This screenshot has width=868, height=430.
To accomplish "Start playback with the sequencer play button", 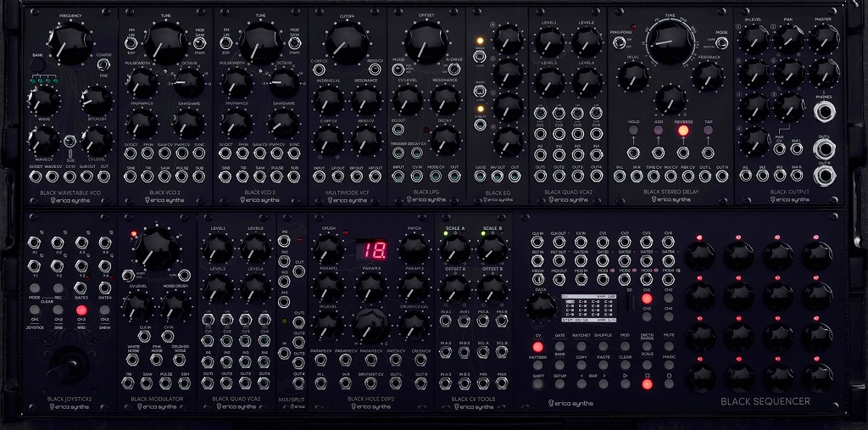I will pos(625,384).
